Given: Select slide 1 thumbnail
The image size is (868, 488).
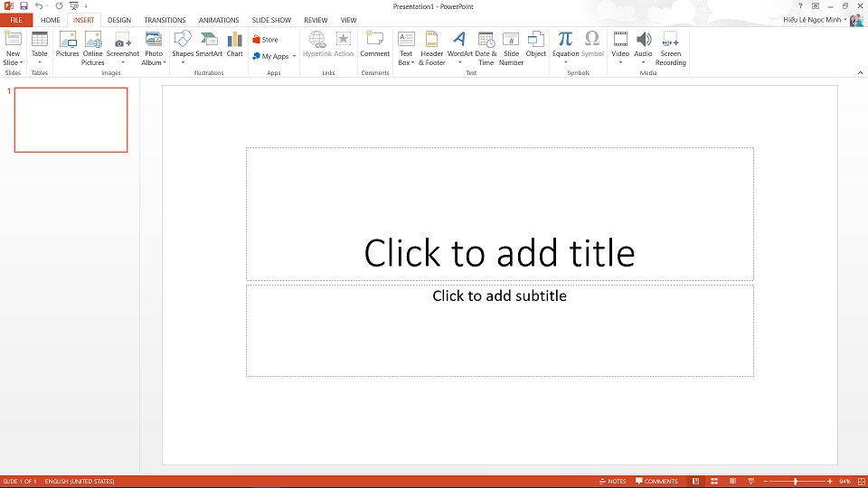Looking at the screenshot, I should 71,119.
